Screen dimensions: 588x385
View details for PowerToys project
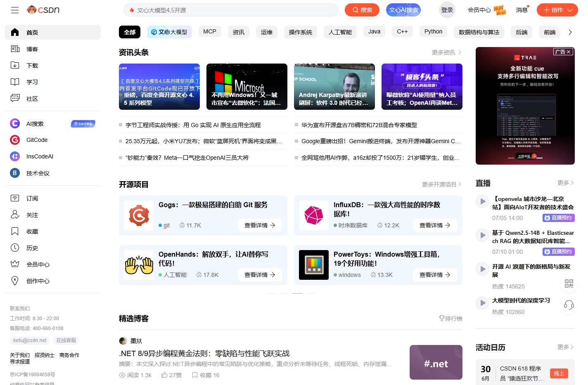(435, 275)
